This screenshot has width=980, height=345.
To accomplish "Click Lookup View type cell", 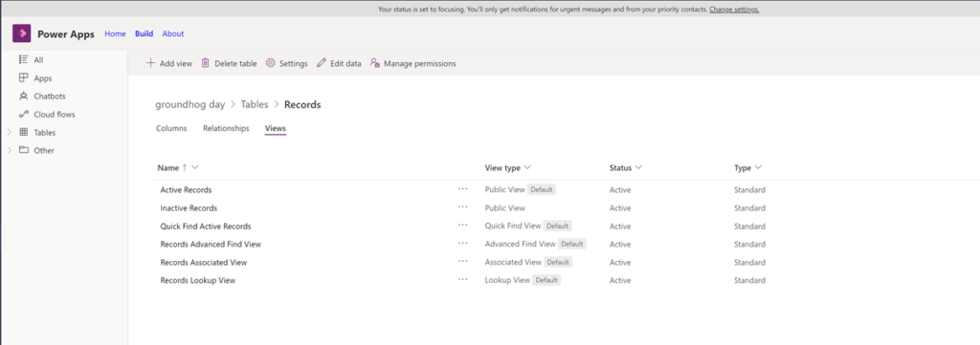I will point(507,280).
